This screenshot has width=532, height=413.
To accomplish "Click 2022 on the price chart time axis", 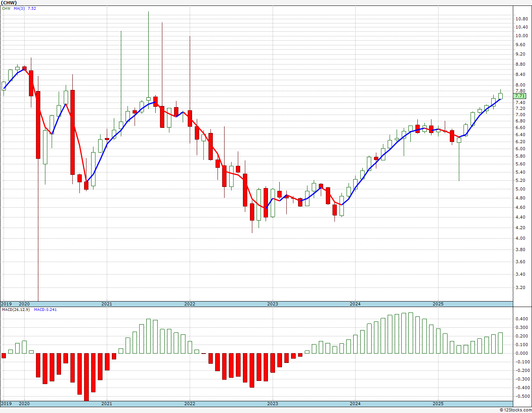I will click(190, 304).
